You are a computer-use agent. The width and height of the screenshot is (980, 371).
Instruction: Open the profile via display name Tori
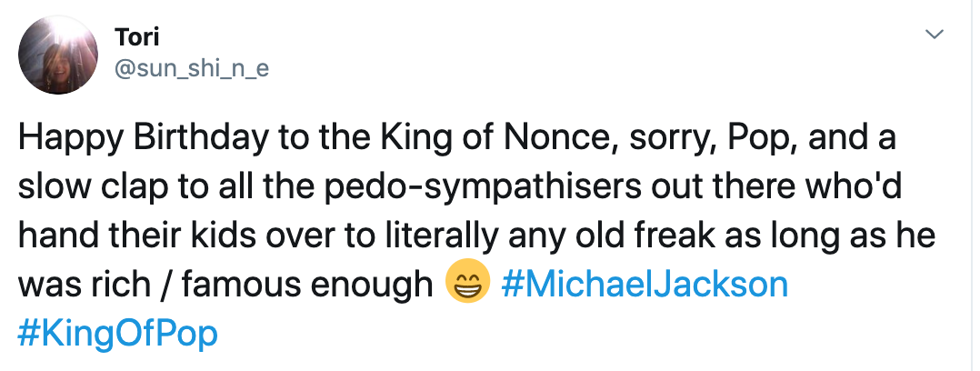coord(136,37)
